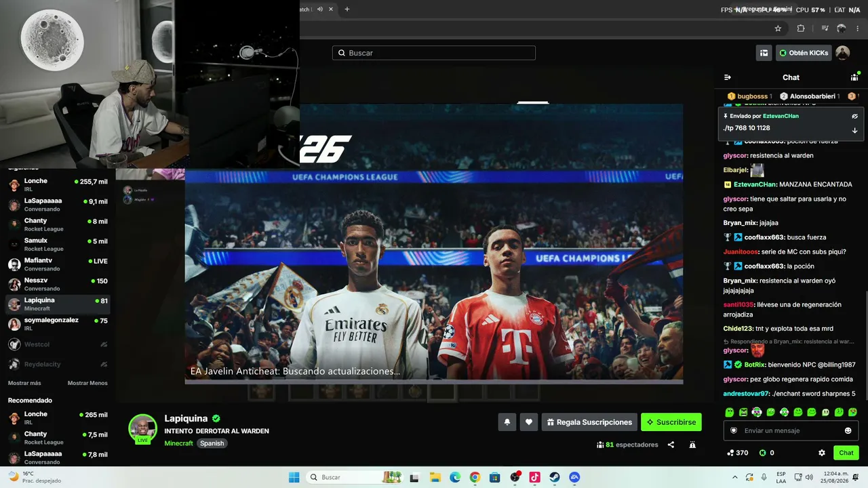Follow Lapiquina with the heart button
The width and height of the screenshot is (868, 488).
pos(529,422)
